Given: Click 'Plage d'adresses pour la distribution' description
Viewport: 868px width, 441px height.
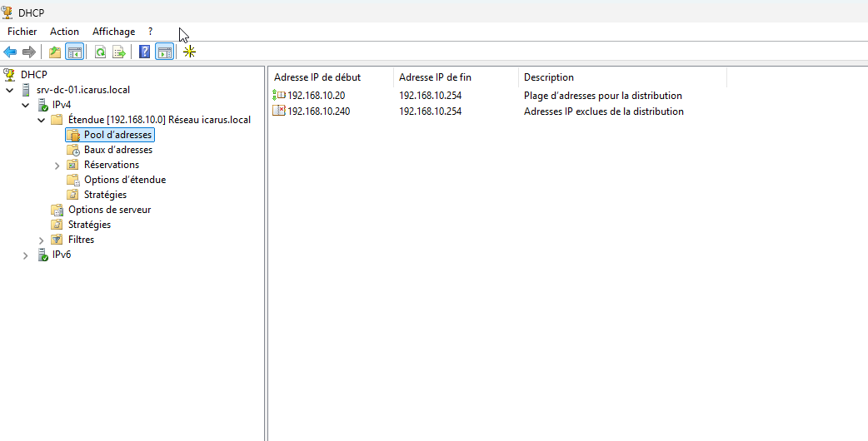Looking at the screenshot, I should (x=603, y=96).
